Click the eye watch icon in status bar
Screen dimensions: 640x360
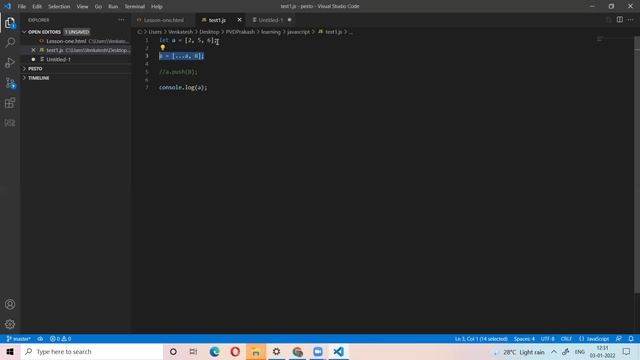click(x=40, y=339)
